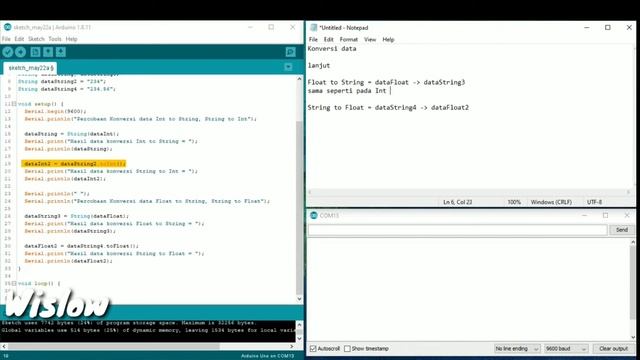Click the 'Konversi data' line in Notepad

tap(332, 49)
